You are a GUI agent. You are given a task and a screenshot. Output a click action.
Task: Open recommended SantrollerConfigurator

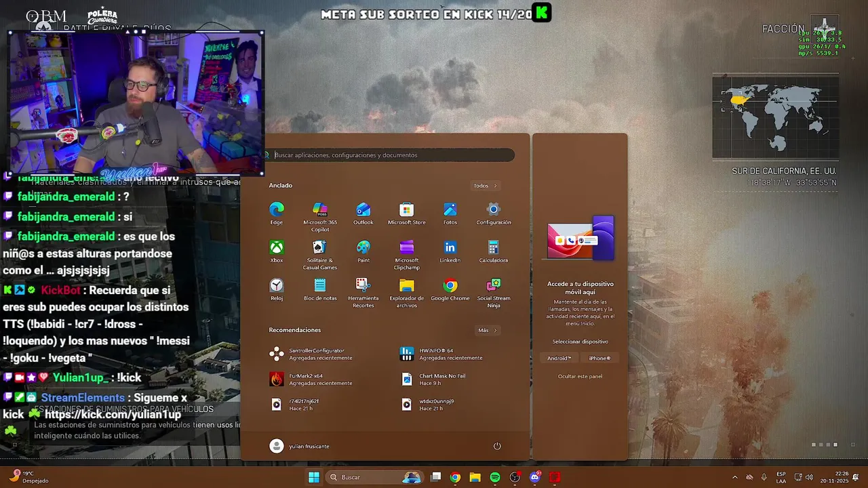tap(312, 354)
